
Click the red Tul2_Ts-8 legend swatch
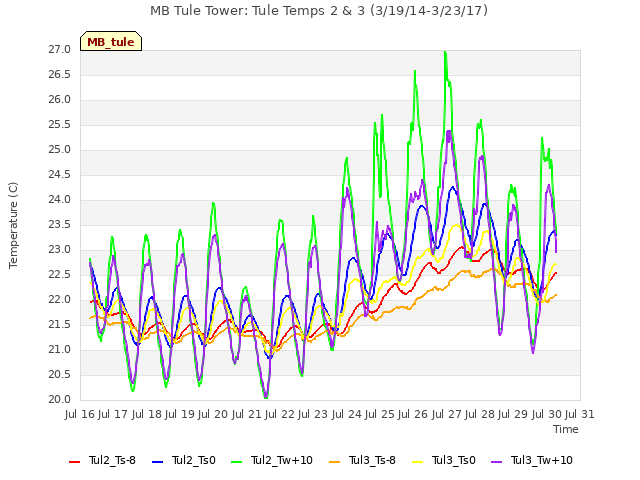click(74, 462)
